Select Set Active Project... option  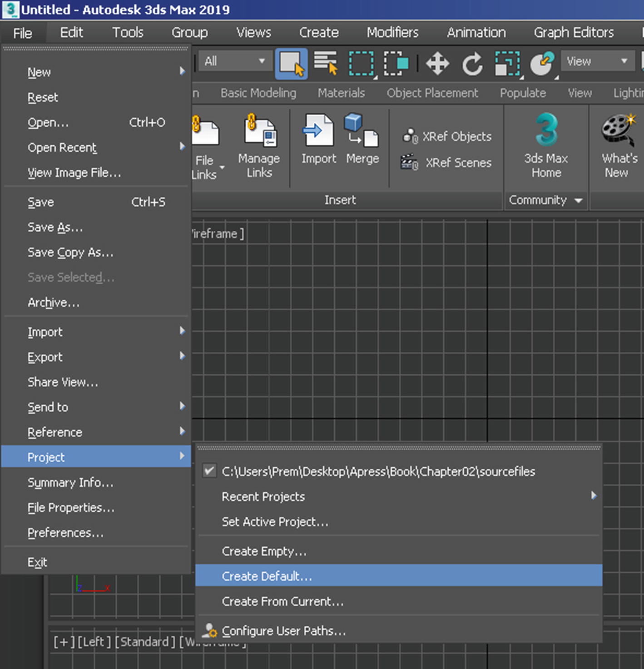click(399, 521)
